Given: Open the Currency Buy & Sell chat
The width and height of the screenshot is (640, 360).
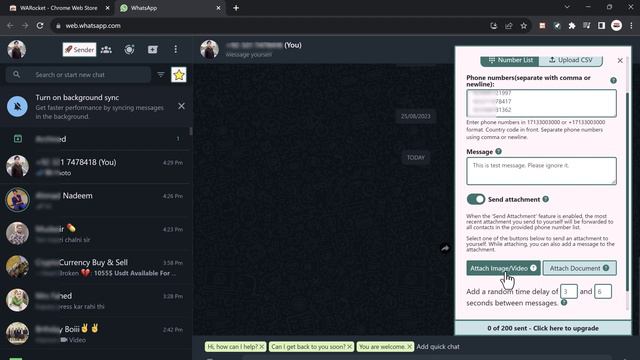Looking at the screenshot, I should (95, 267).
